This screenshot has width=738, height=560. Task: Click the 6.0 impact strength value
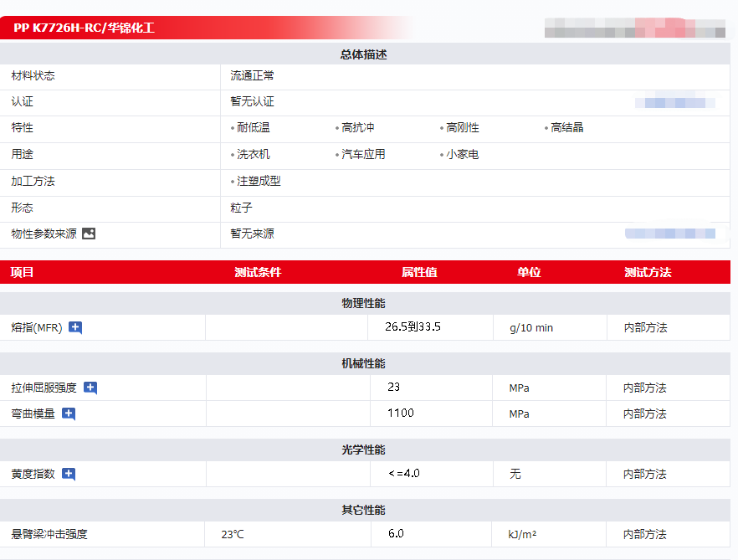coord(396,533)
